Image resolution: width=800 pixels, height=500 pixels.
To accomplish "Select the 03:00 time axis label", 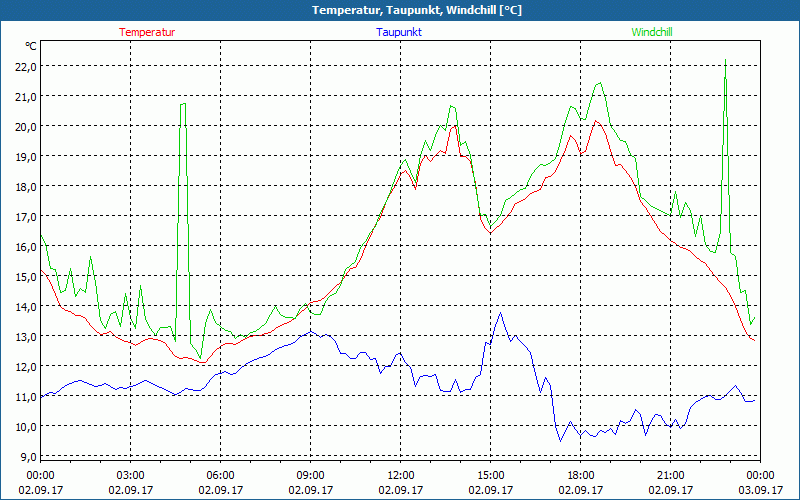I will 131,475.
